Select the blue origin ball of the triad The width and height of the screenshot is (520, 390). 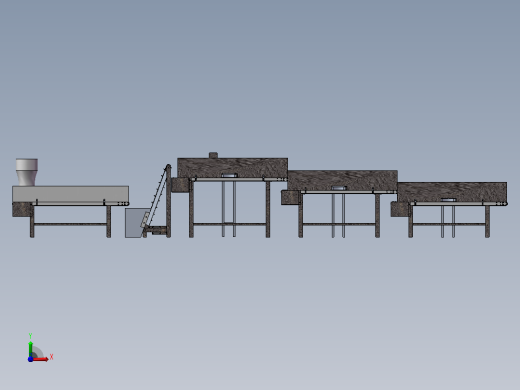click(x=30, y=359)
